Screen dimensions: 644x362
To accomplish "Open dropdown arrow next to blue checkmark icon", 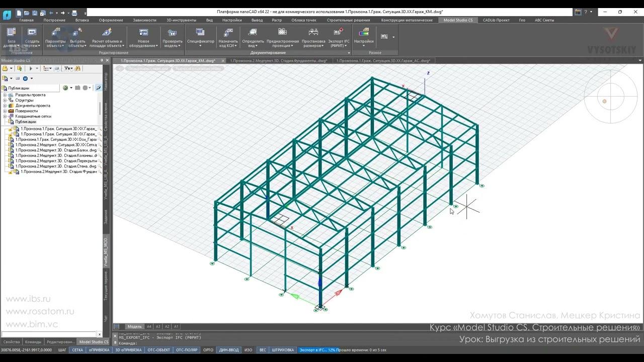I will (x=31, y=78).
